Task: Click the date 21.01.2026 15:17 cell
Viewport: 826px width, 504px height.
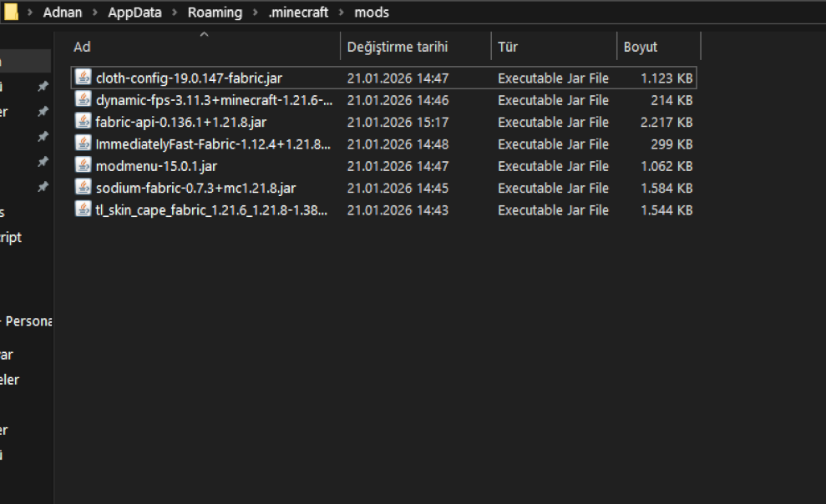Action: (x=398, y=122)
